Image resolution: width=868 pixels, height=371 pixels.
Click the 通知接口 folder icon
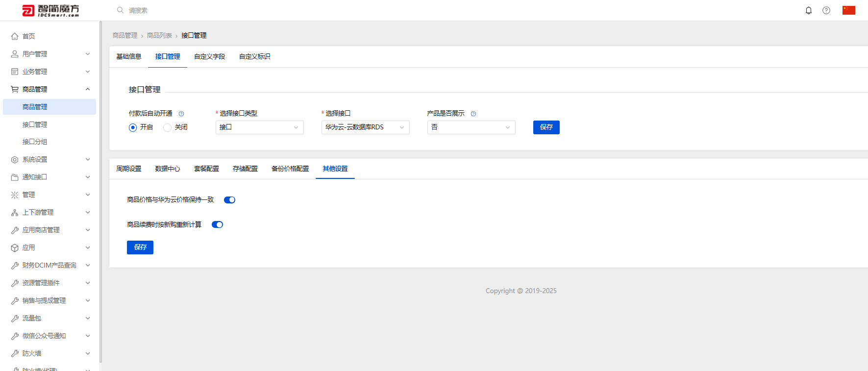pyautogui.click(x=15, y=177)
